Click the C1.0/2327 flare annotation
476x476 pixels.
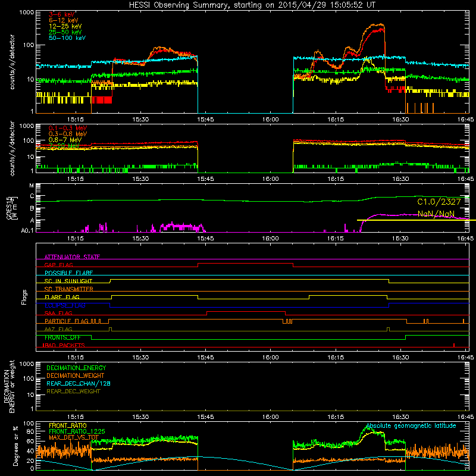tap(439, 202)
